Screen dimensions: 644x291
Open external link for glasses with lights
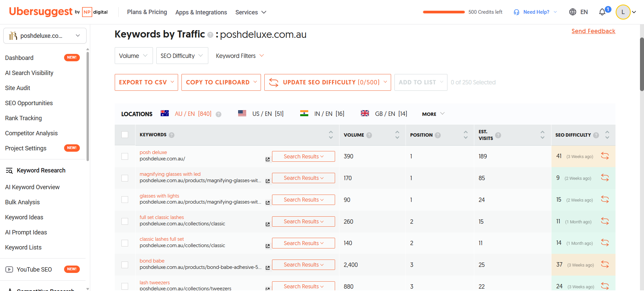tap(268, 203)
